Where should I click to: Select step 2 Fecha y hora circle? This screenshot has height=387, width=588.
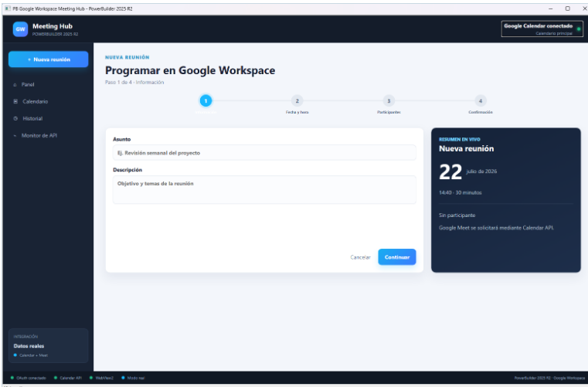(297, 100)
